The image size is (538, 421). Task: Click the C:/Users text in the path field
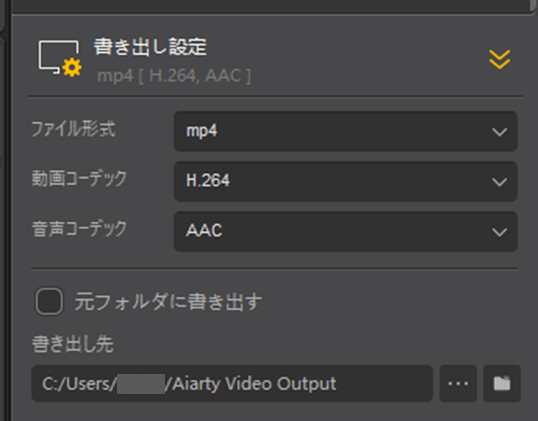tap(79, 384)
